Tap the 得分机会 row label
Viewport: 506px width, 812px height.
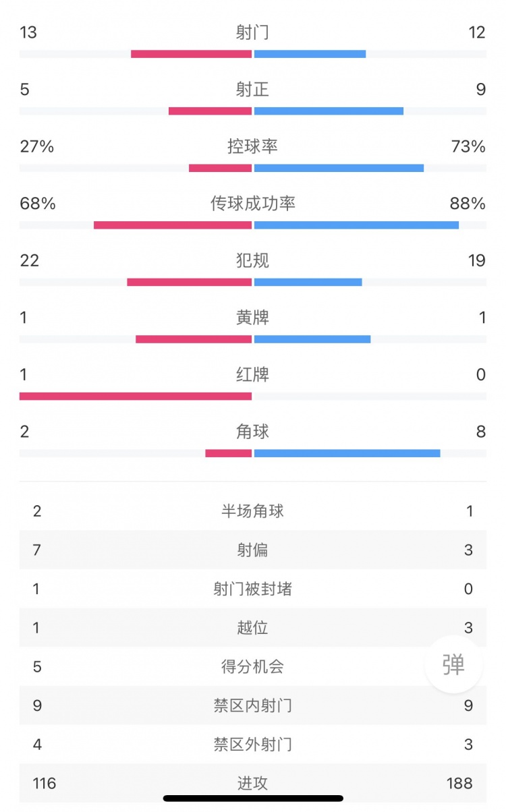(253, 667)
